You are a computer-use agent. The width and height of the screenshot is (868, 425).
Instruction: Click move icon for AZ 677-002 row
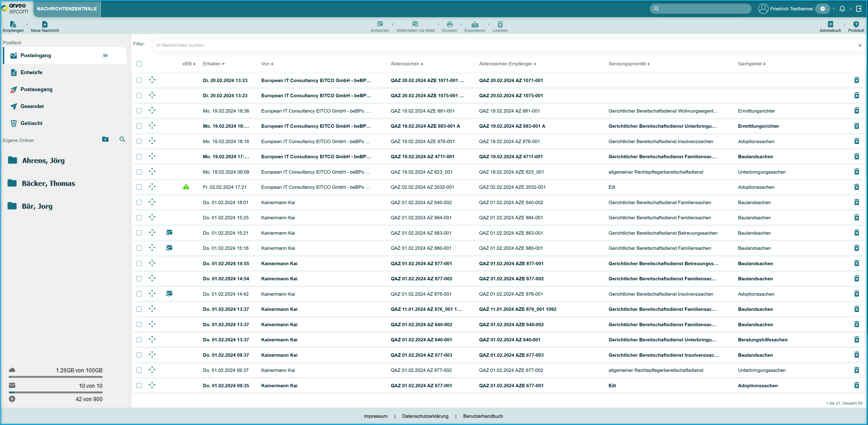point(152,370)
